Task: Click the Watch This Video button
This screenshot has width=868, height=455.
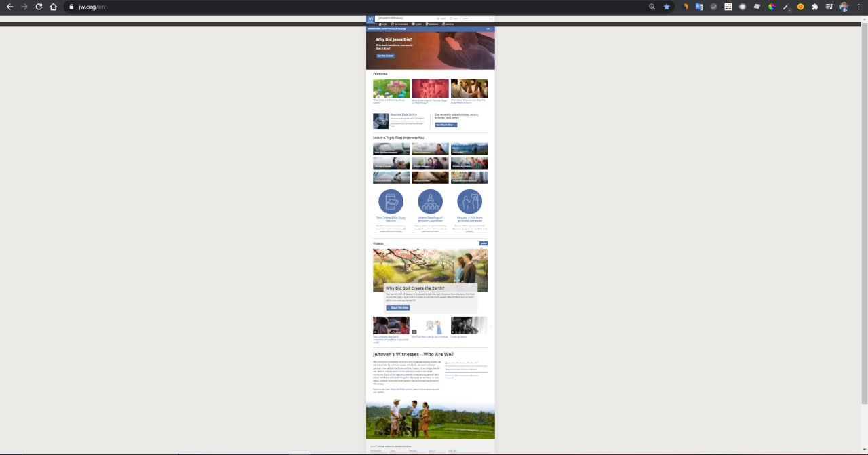Action: [398, 308]
